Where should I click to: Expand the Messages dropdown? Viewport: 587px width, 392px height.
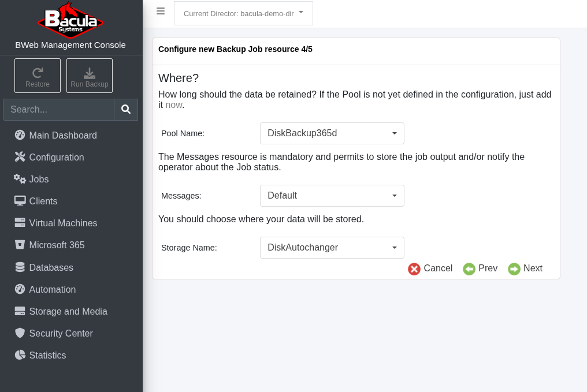[x=332, y=196]
